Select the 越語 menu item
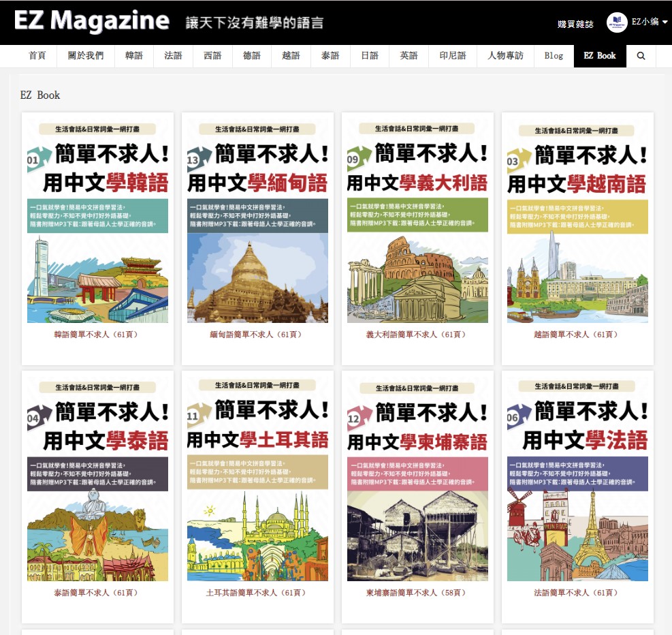This screenshot has height=635, width=672. (291, 56)
